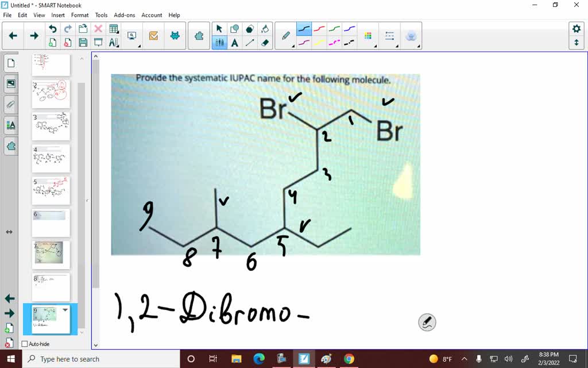This screenshot has height=368, width=588.
Task: Open the customize toolbar gear menu
Action: tap(578, 28)
